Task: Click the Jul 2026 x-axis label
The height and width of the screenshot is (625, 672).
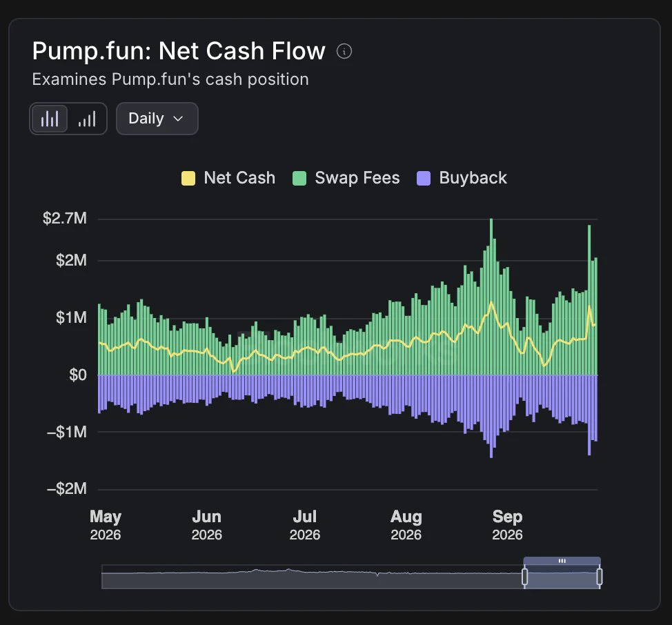Action: [305, 525]
